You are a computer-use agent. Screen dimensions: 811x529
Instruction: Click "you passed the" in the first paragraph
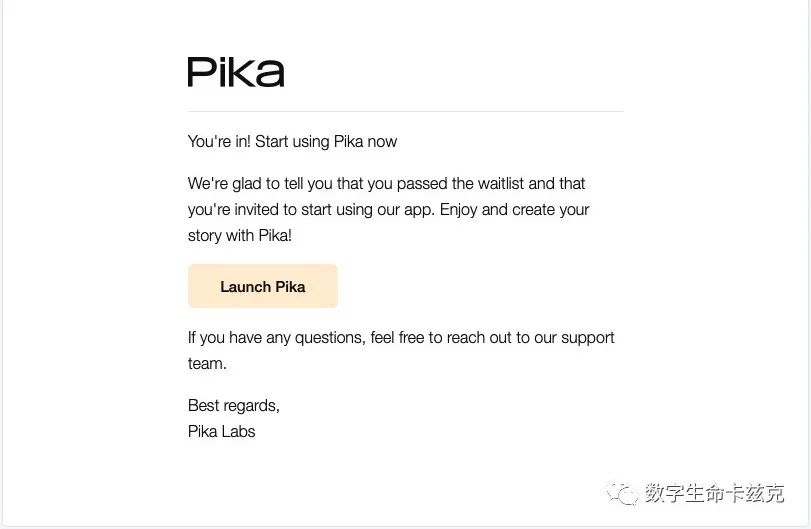pos(394,184)
